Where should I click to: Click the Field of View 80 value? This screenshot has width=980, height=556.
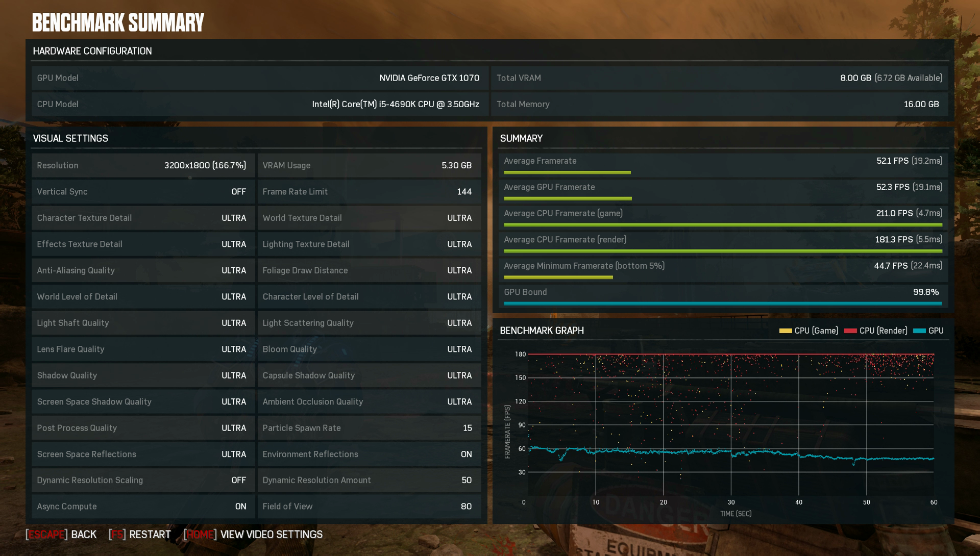pyautogui.click(x=466, y=507)
